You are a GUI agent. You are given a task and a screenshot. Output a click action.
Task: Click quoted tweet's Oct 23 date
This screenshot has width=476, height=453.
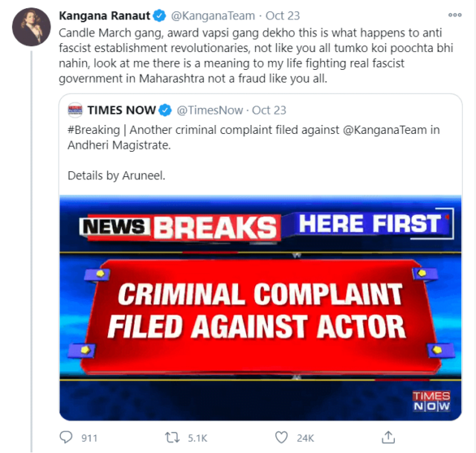click(x=269, y=110)
